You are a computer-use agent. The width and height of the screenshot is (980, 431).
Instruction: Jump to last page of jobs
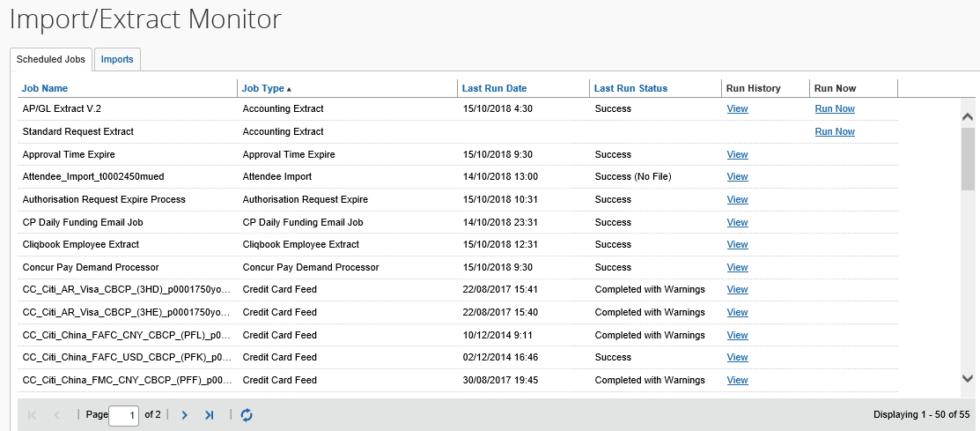[x=209, y=414]
